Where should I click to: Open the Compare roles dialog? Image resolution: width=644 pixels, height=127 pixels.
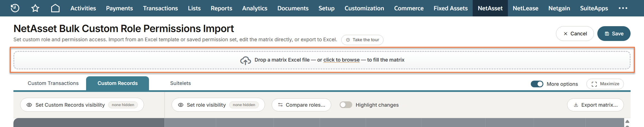(301, 105)
